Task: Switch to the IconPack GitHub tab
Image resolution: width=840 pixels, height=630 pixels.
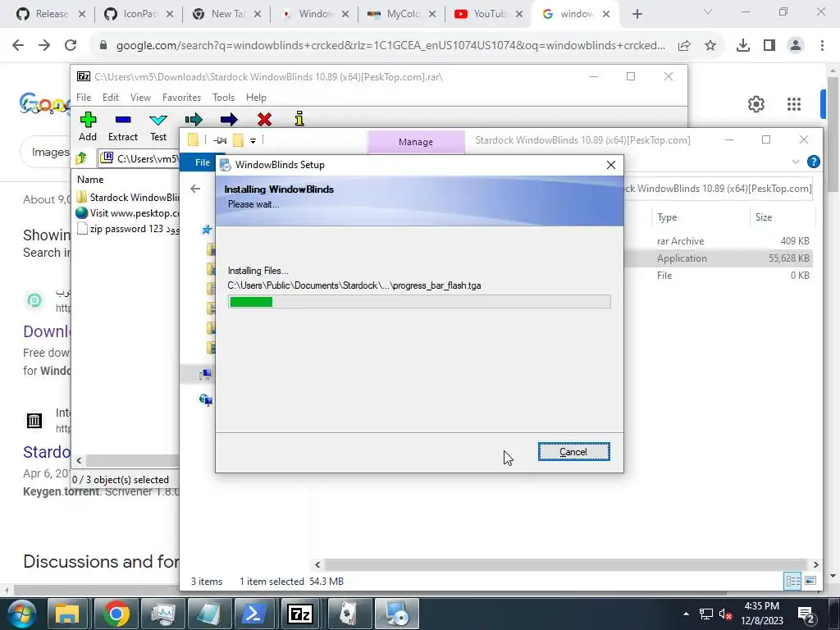Action: 138,14
